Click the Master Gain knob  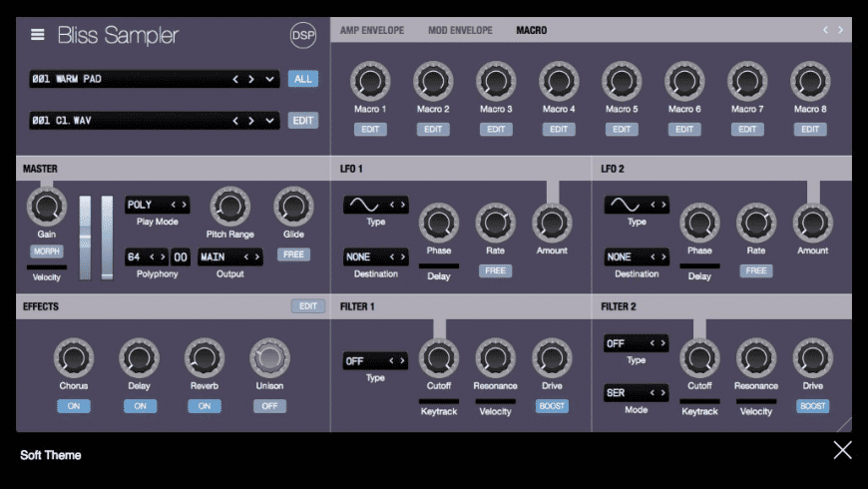(47, 207)
